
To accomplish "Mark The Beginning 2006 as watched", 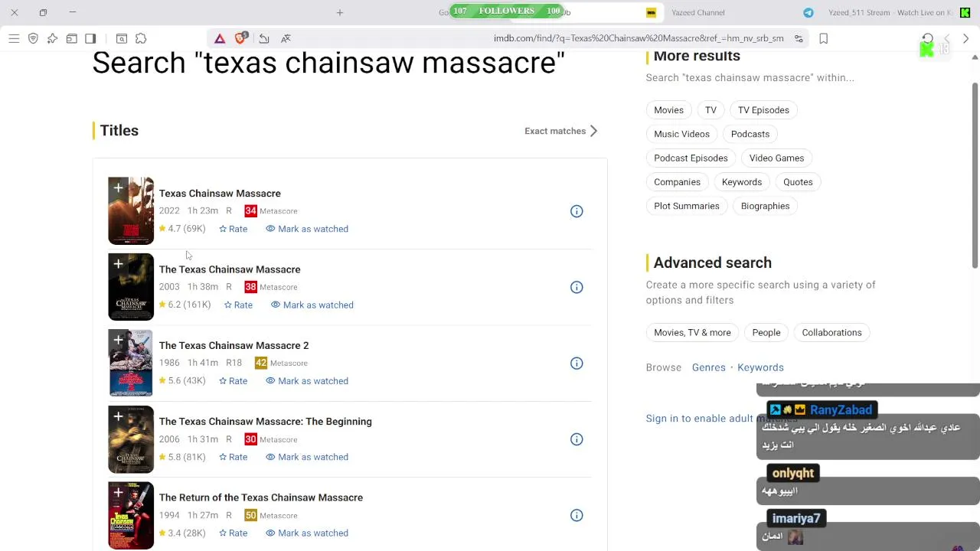I will pos(307,457).
